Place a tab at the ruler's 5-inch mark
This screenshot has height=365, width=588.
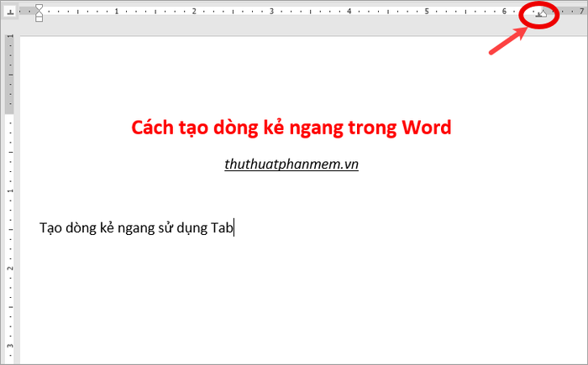tap(426, 12)
